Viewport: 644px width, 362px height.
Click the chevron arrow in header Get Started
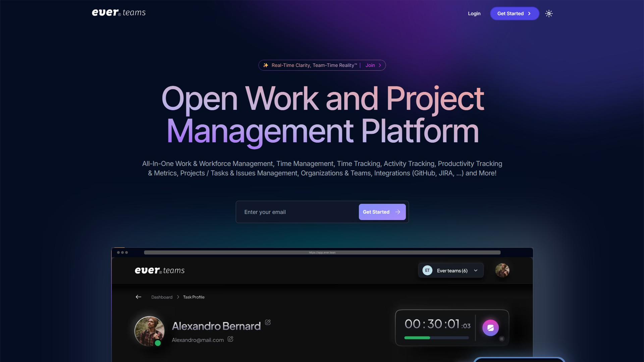coord(529,13)
